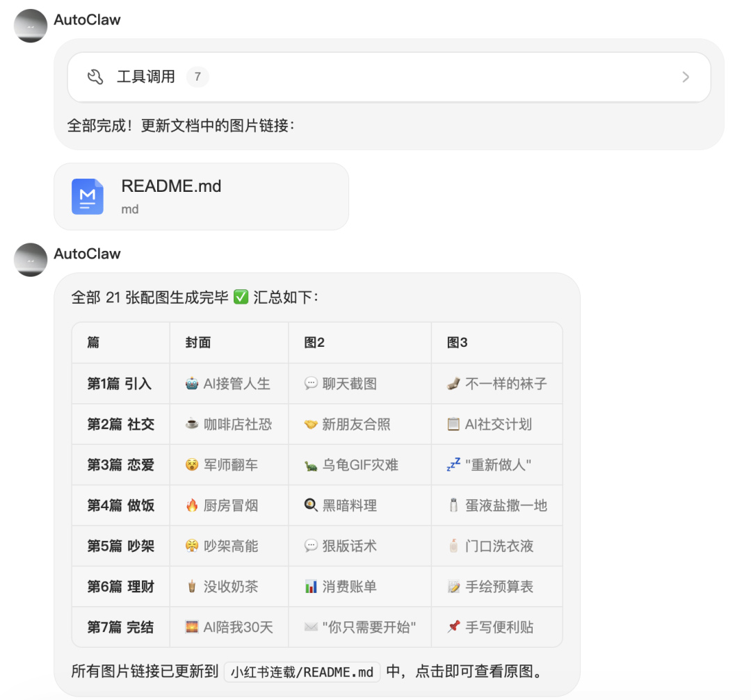Click the fire emoji beside 厨房冒烟

pyautogui.click(x=192, y=505)
